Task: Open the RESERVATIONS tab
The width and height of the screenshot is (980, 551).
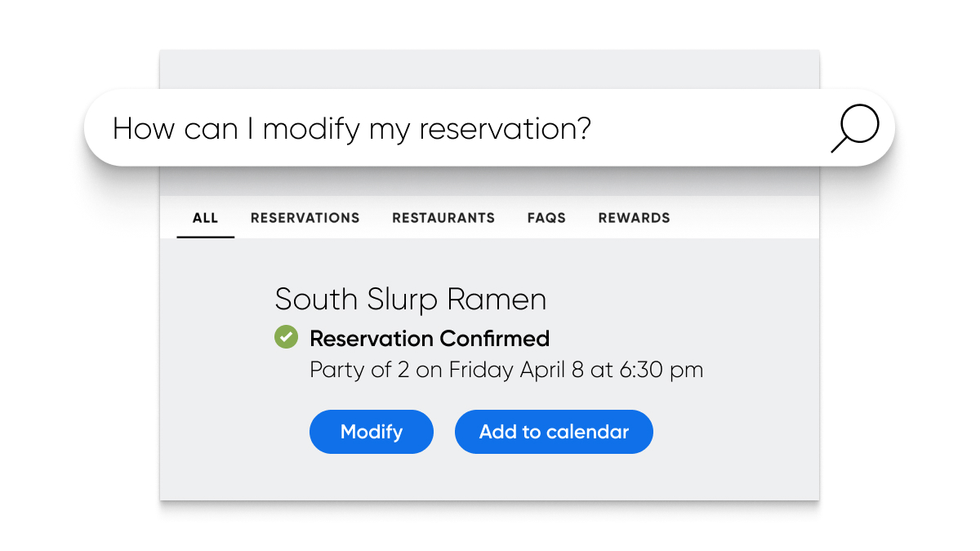Action: pos(305,218)
